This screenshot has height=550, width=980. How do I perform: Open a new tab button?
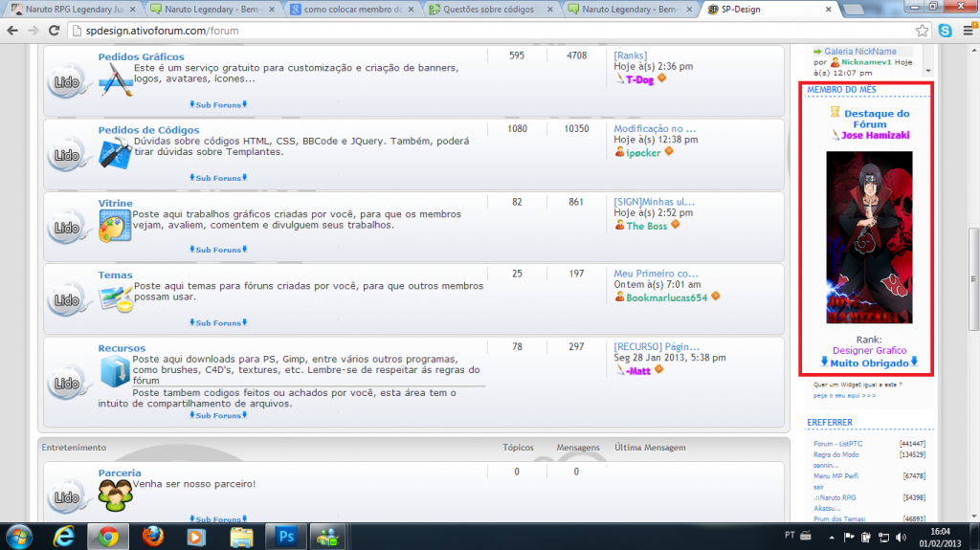click(854, 10)
